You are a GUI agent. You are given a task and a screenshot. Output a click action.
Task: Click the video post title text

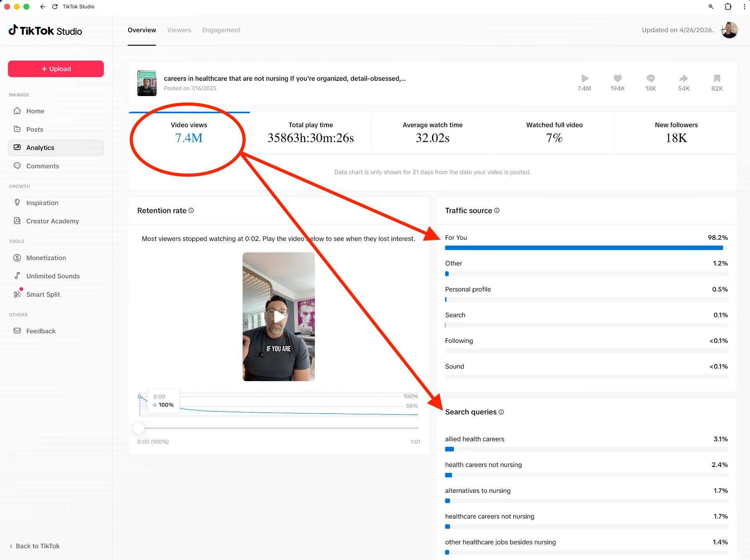click(285, 78)
